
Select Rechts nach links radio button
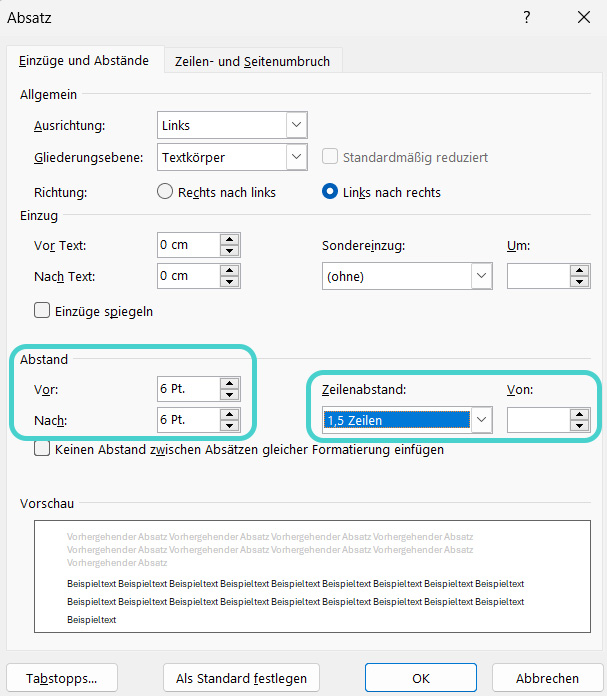point(165,192)
